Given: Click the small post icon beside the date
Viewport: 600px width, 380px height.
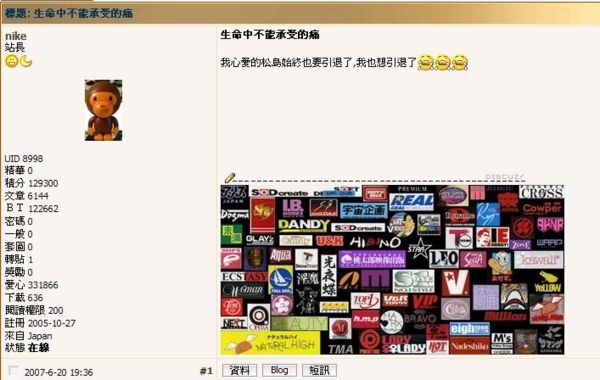Looking at the screenshot, I should pyautogui.click(x=13, y=371).
